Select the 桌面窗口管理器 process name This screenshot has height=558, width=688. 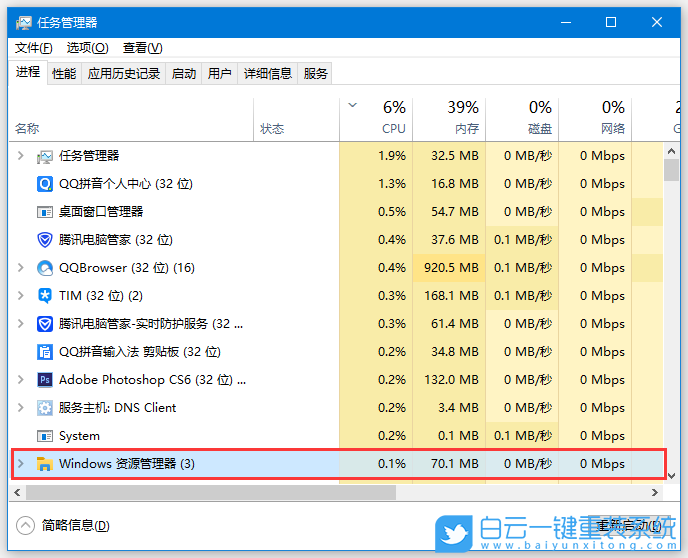click(x=101, y=212)
